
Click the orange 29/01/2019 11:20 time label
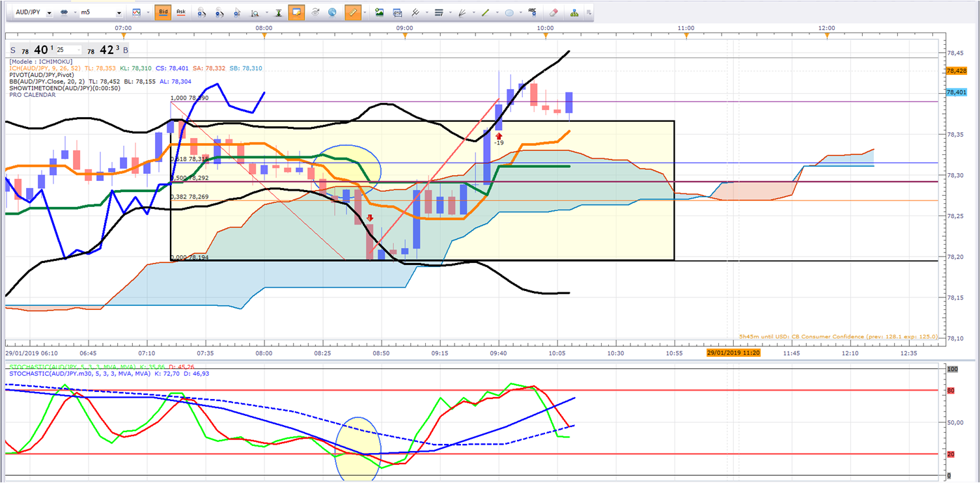coord(733,353)
